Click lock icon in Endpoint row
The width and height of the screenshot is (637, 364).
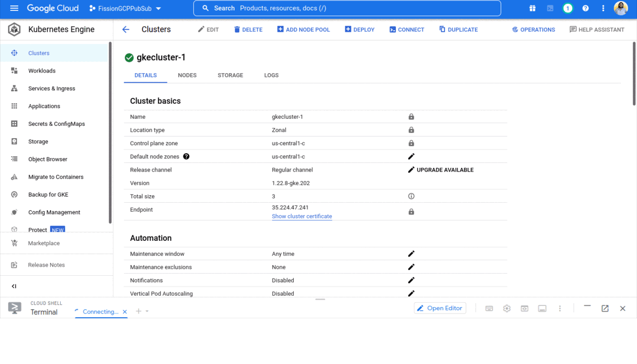click(x=411, y=212)
